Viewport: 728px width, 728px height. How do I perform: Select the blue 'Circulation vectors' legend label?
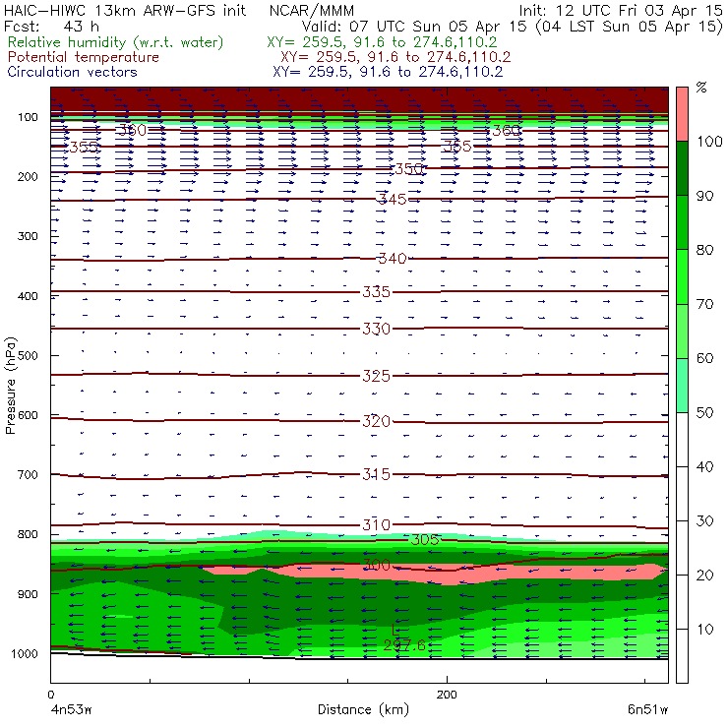pos(72,72)
